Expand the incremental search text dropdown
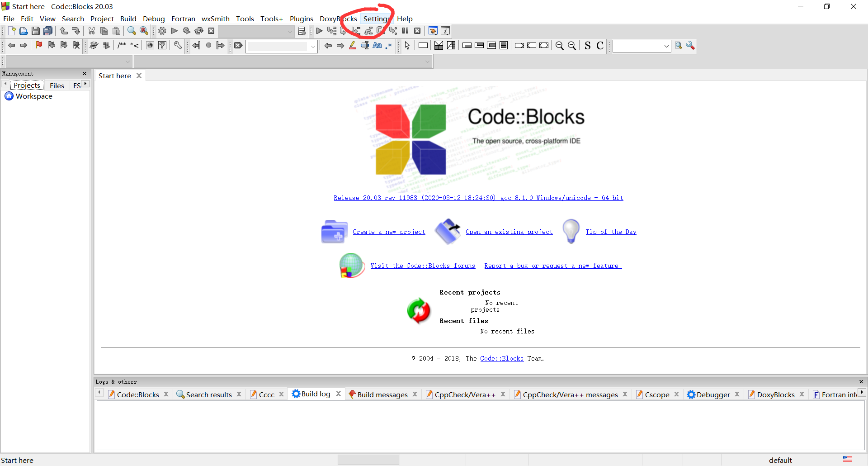The height and width of the screenshot is (466, 868). point(313,46)
